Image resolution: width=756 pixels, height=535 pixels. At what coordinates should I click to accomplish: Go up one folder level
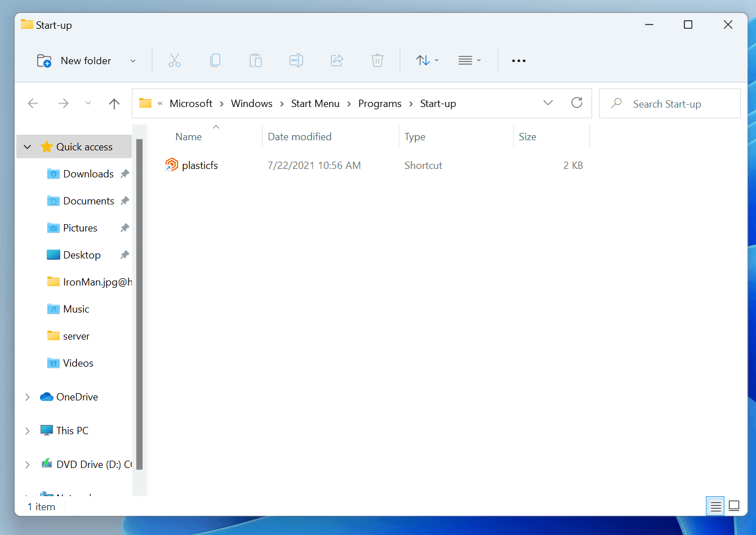[x=114, y=104]
